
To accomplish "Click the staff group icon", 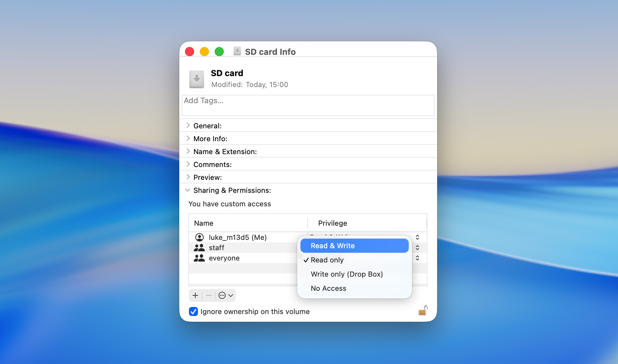I will [199, 248].
